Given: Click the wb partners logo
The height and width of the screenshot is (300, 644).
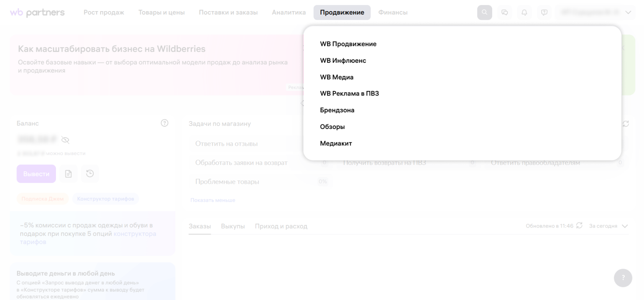Looking at the screenshot, I should [37, 13].
